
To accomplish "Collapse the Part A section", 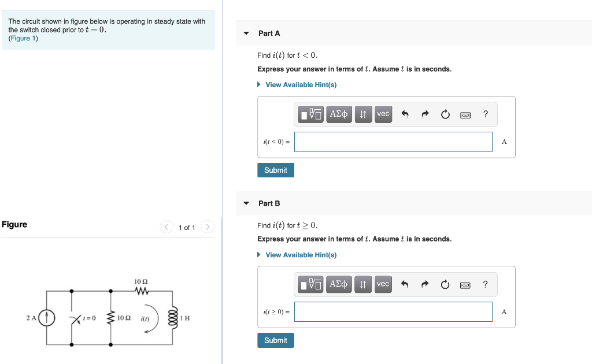I will click(x=246, y=33).
